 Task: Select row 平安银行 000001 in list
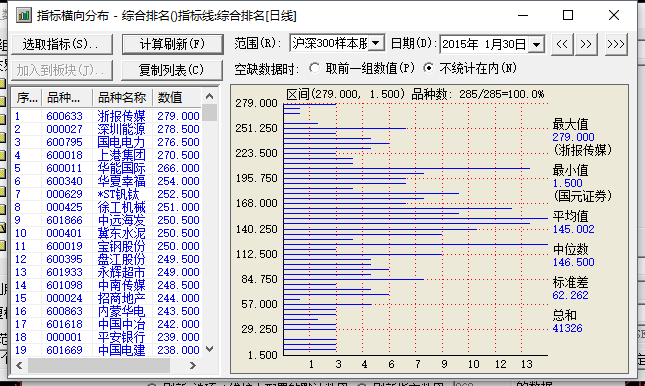pyautogui.click(x=107, y=337)
